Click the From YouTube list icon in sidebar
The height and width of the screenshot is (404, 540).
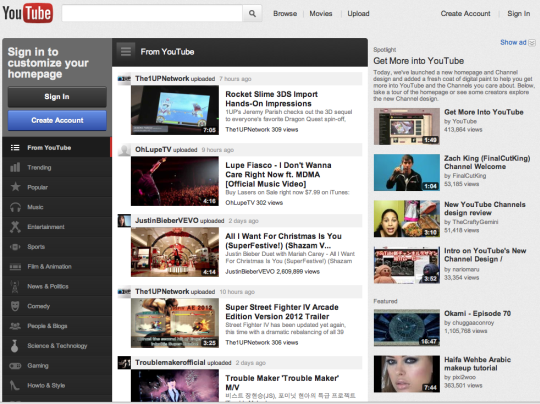click(15, 148)
